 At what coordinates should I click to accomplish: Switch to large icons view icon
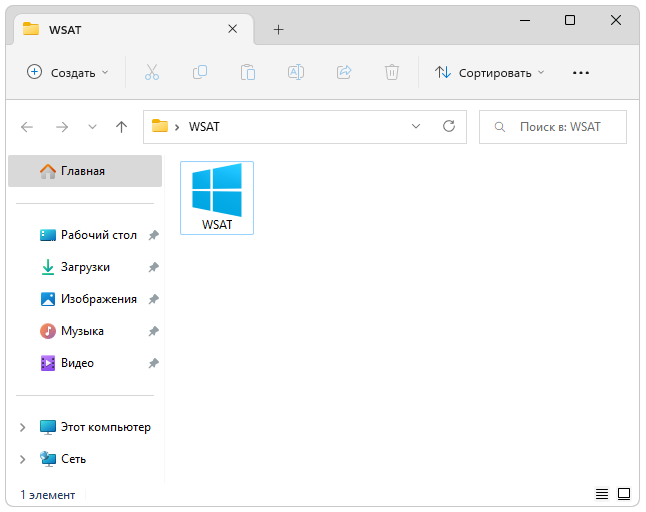point(624,493)
